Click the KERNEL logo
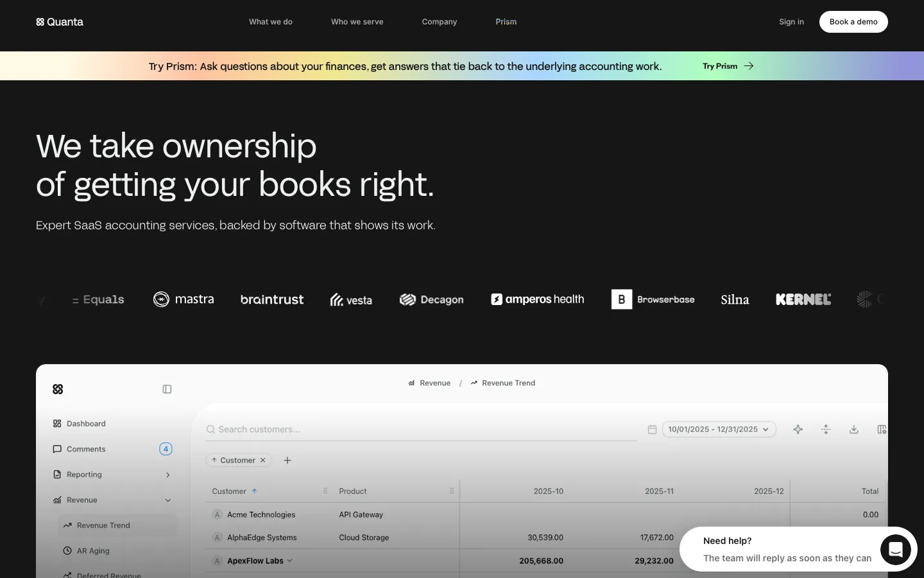The height and width of the screenshot is (578, 924). (803, 299)
